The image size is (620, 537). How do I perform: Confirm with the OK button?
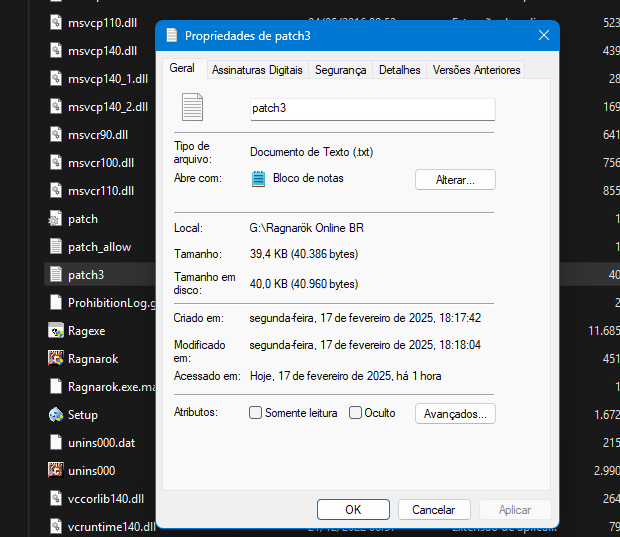(x=353, y=509)
